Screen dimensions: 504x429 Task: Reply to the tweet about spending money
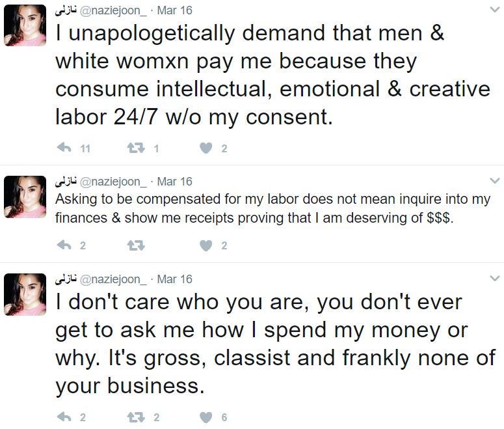pyautogui.click(x=64, y=417)
